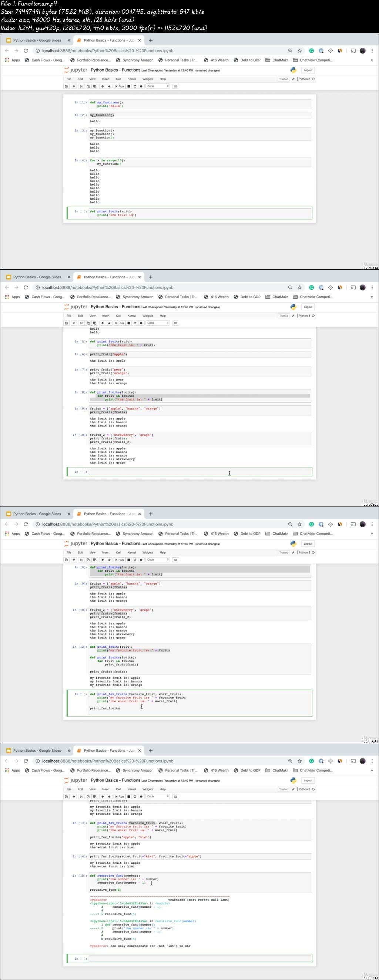379x980 pixels.
Task: Click Logout button in the first frame
Action: click(308, 70)
